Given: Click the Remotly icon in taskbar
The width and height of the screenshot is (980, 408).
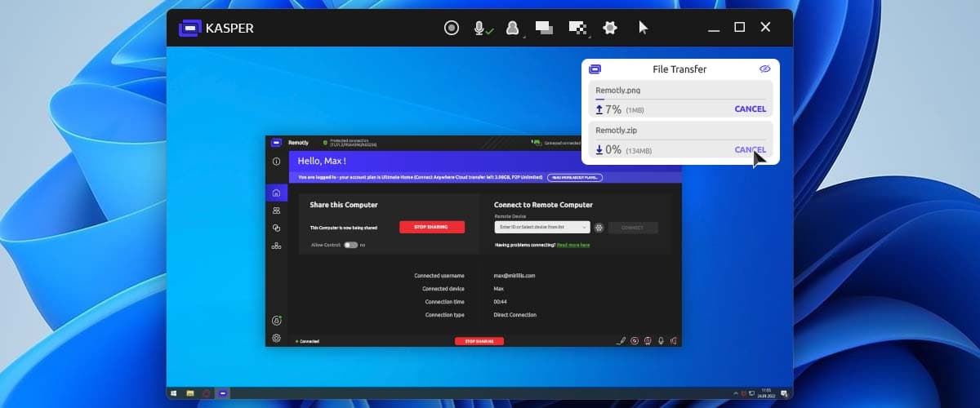Looking at the screenshot, I should (223, 393).
